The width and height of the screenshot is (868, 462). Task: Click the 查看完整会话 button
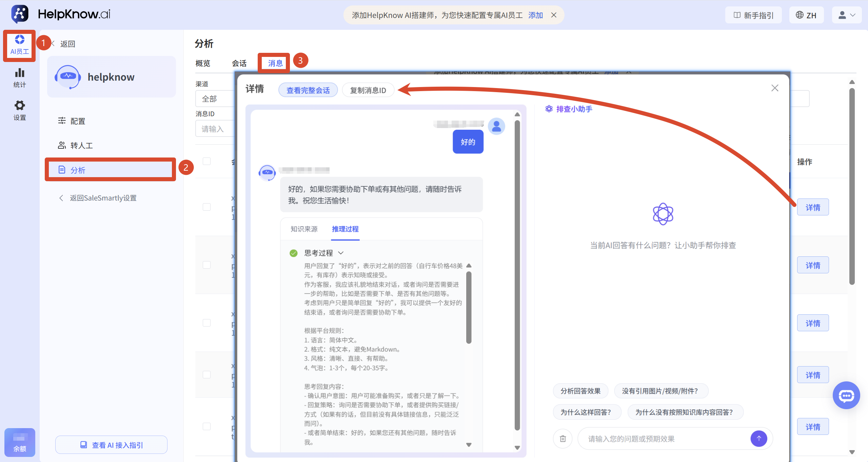click(308, 90)
